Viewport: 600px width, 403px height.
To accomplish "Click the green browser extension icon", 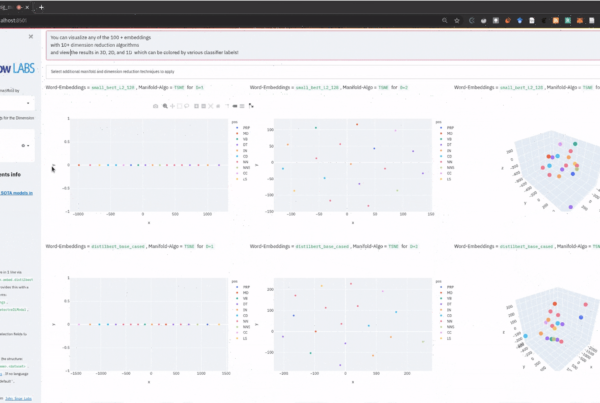I will pos(568,20).
